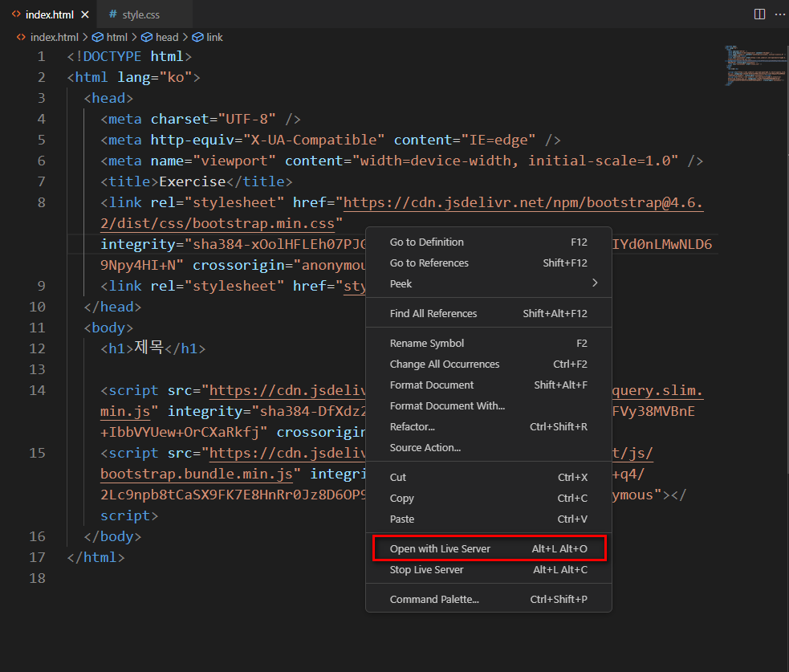This screenshot has height=672, width=789.
Task: Choose Paste from context menu
Action: (489, 519)
